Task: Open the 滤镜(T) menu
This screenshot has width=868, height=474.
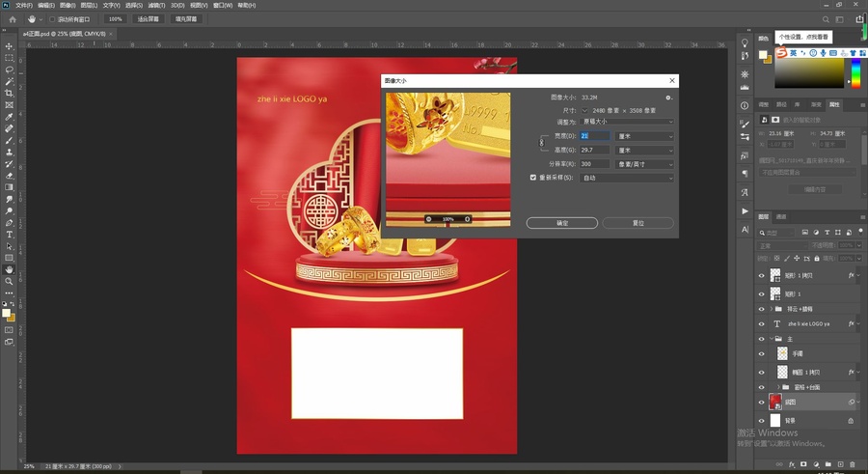Action: pyautogui.click(x=156, y=5)
